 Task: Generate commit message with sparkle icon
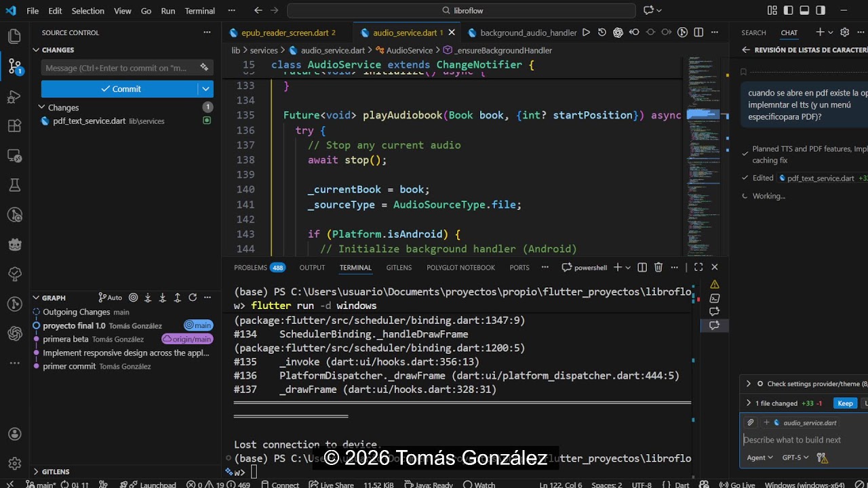pos(204,68)
